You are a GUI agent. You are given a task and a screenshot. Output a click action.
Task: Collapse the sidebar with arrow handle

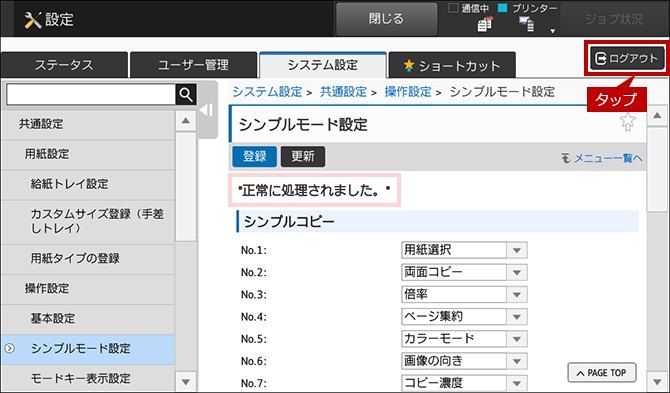pos(207,110)
